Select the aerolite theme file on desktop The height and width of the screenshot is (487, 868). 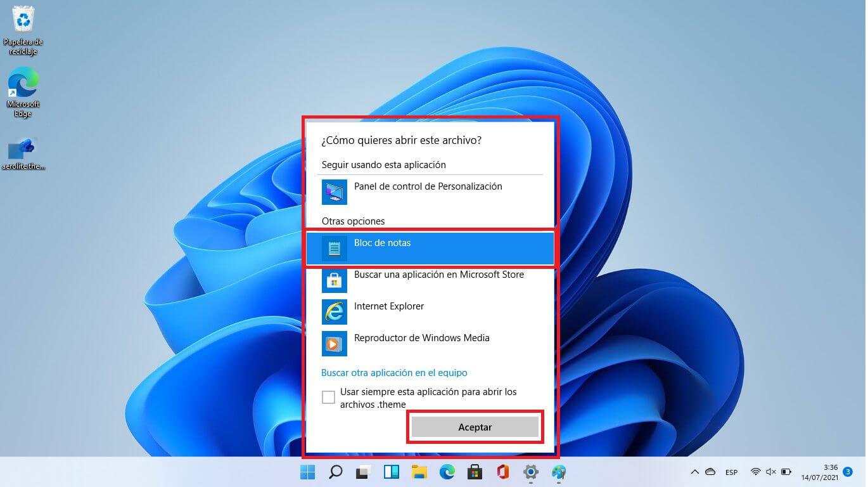tap(23, 154)
